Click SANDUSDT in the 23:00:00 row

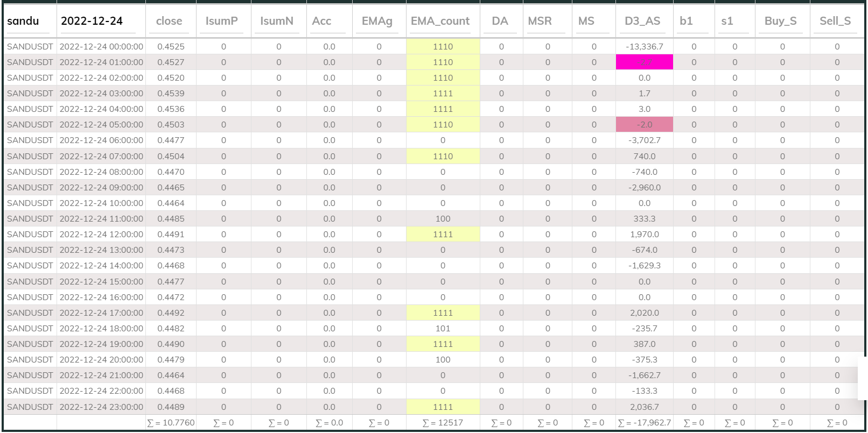pos(30,407)
